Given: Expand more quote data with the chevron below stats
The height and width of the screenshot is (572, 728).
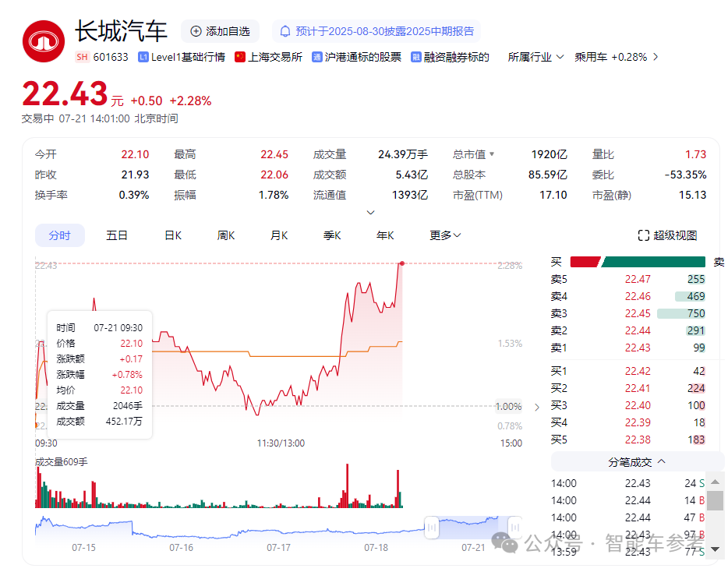Looking at the screenshot, I should [x=371, y=212].
